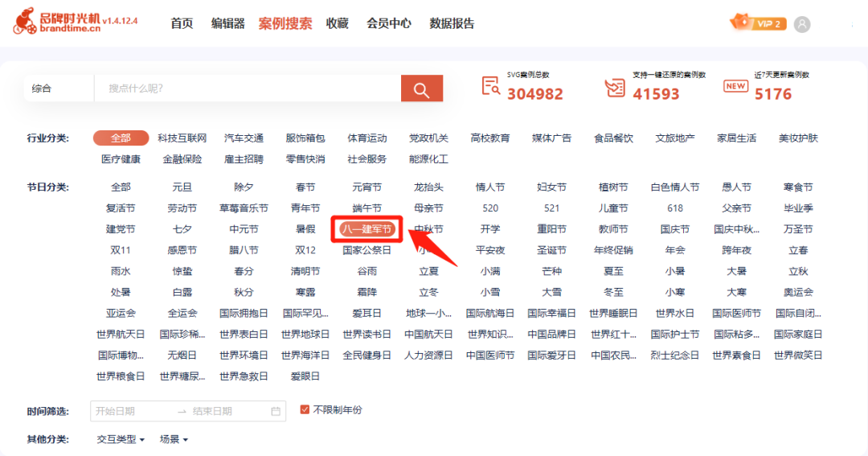Select the 媒体广告 industry filter
The image size is (868, 456).
pyautogui.click(x=551, y=138)
